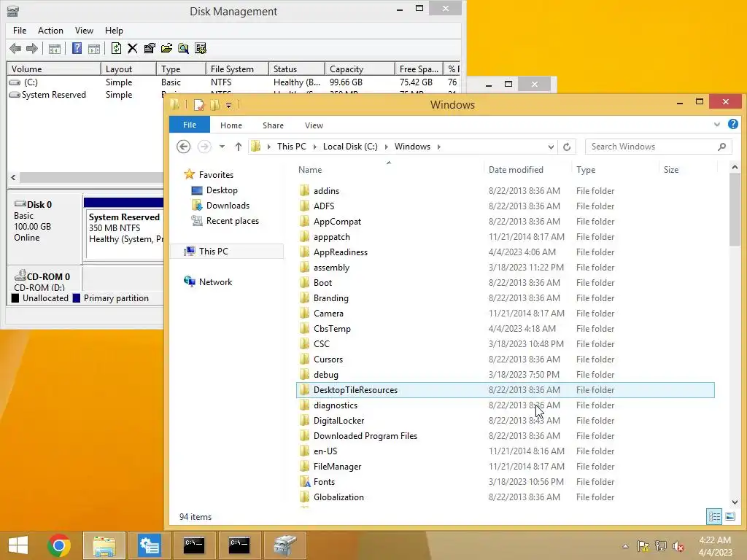Open Google Chrome from the taskbar
747x560 pixels.
coord(59,545)
